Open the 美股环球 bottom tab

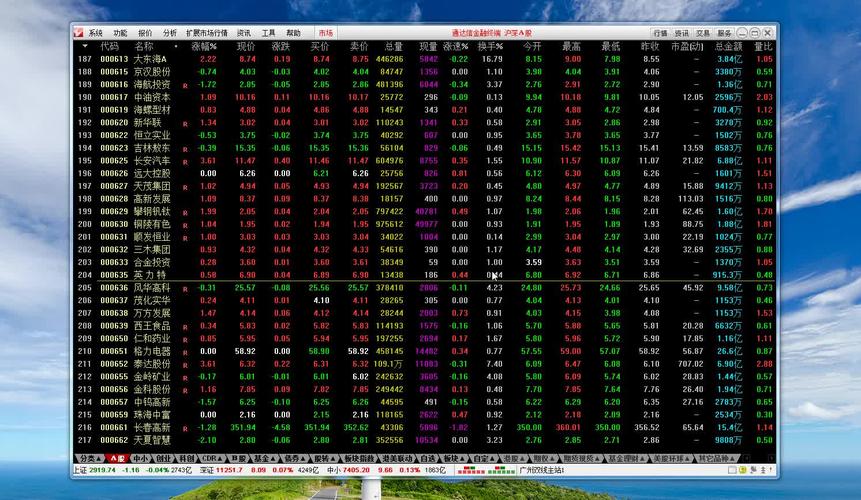(672, 458)
